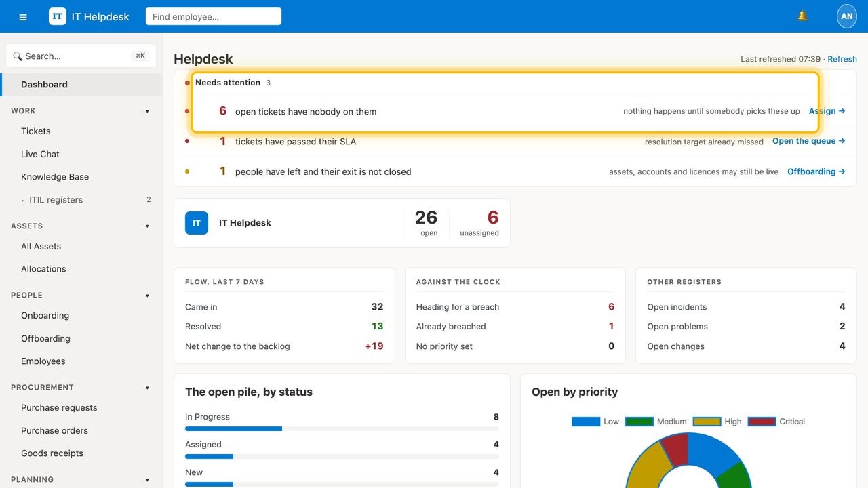The height and width of the screenshot is (488, 868).
Task: Click 'Net change to the backlog' row
Action: [x=284, y=346]
